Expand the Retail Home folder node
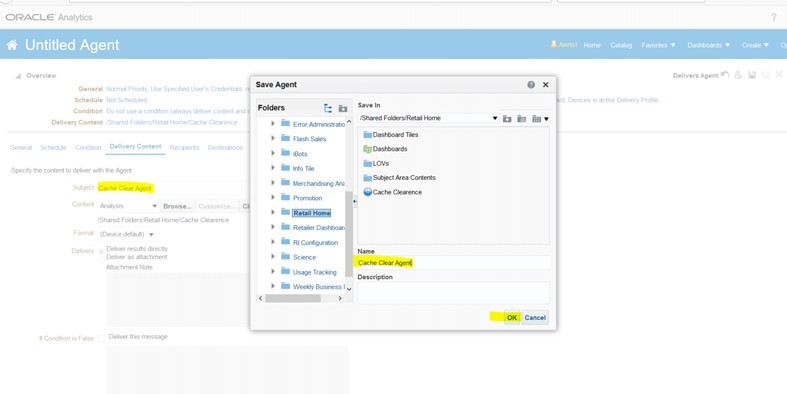787x394 pixels. click(x=273, y=212)
